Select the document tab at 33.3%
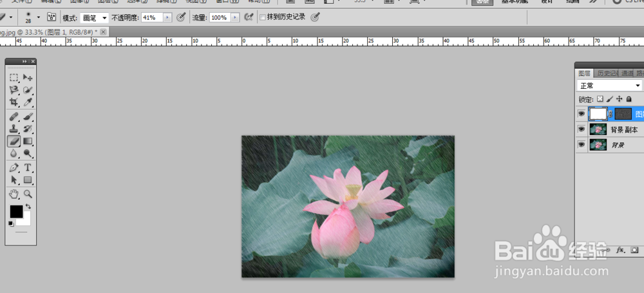The width and height of the screenshot is (644, 293). [x=49, y=32]
